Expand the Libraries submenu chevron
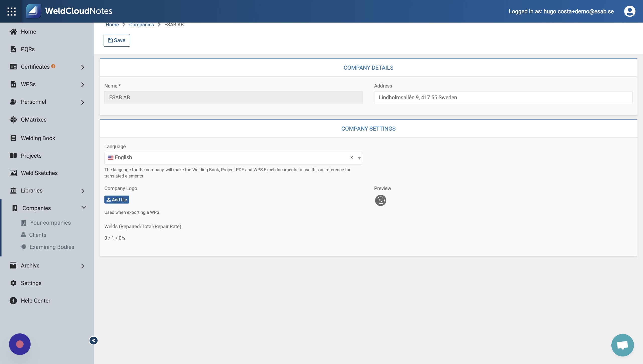 pyautogui.click(x=83, y=191)
